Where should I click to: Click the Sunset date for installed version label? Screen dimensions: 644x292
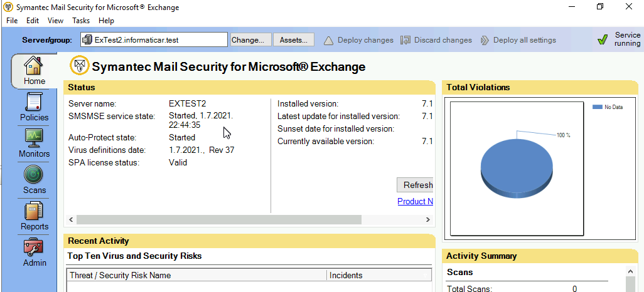pyautogui.click(x=336, y=129)
